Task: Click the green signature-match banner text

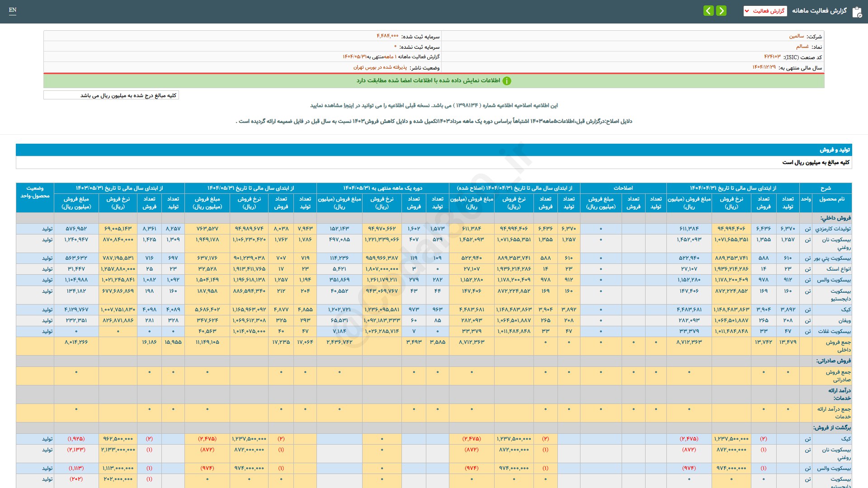Action: coord(428,80)
